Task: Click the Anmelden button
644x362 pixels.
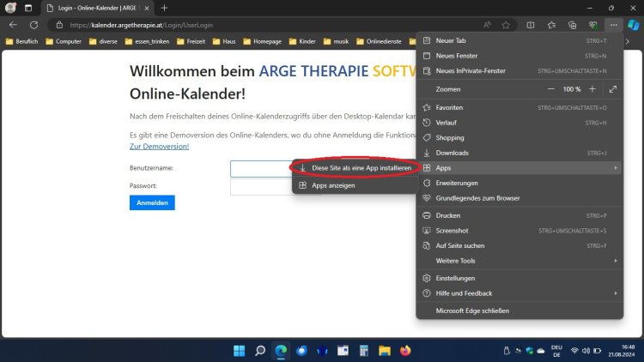Action: tap(152, 202)
